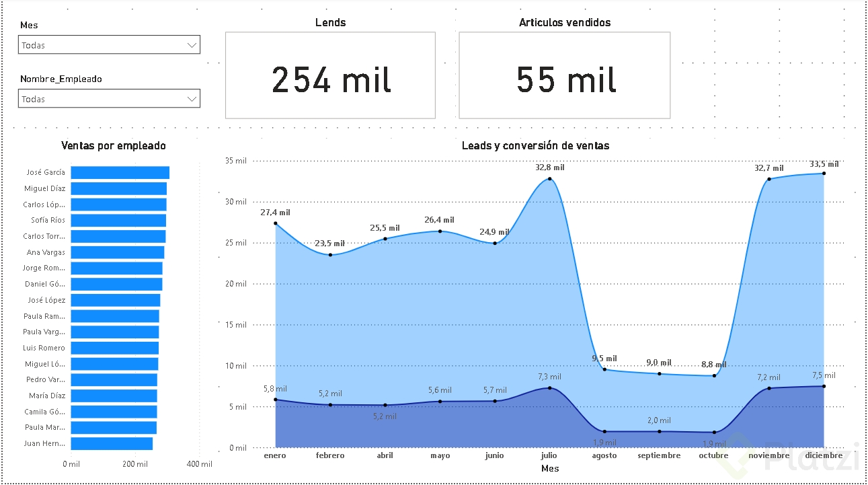Click the 'Pedro Var...' employee label

pyautogui.click(x=46, y=379)
